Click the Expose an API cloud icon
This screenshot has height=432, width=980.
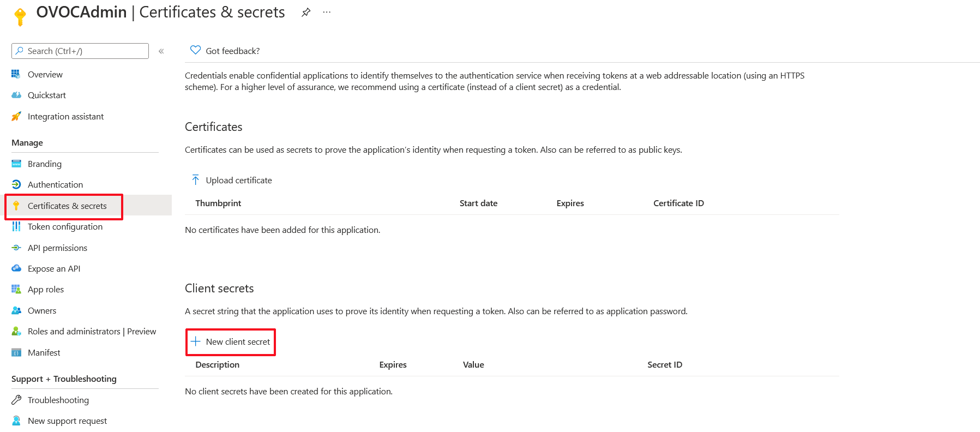pos(16,268)
